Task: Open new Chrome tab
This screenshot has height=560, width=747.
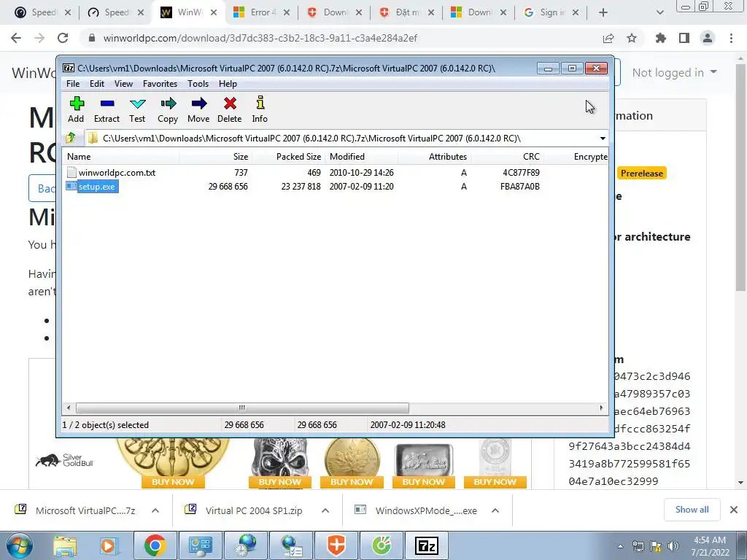Action: [603, 12]
